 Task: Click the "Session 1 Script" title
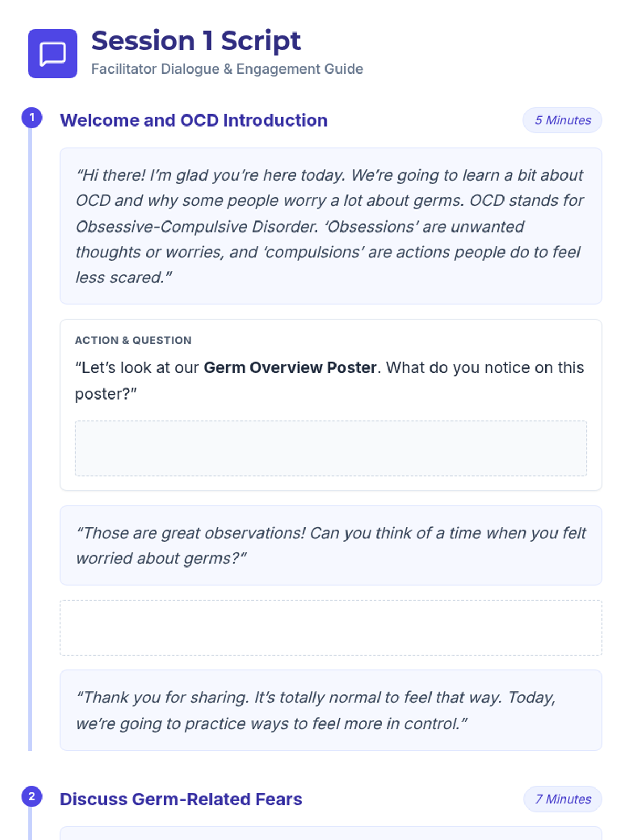click(196, 41)
